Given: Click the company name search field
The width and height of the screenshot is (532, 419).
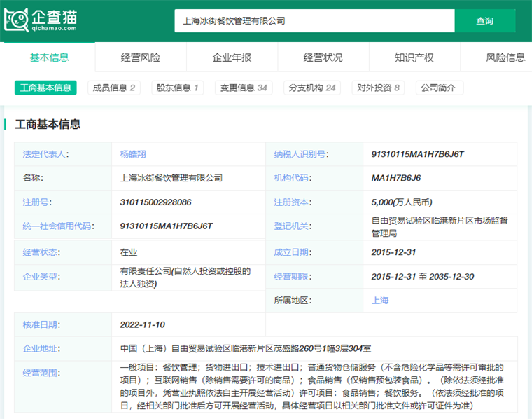Looking at the screenshot, I should 314,21.
